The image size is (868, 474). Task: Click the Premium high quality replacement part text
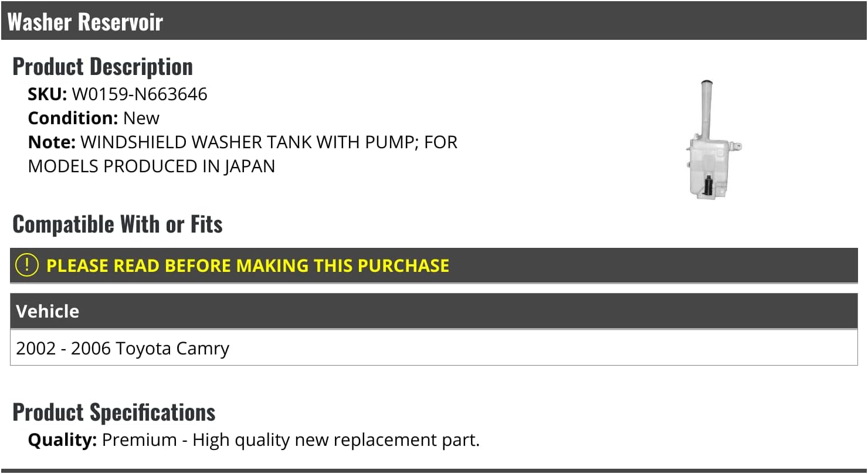coord(291,440)
